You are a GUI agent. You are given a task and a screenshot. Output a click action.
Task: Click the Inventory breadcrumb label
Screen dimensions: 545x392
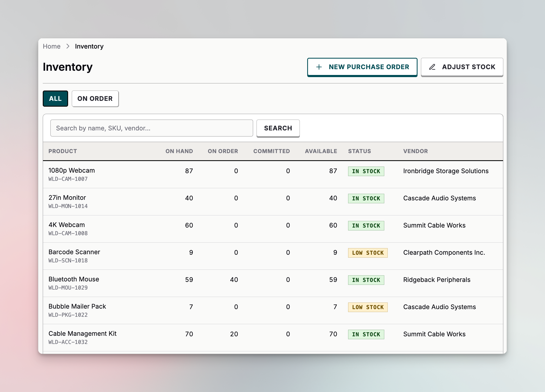pyautogui.click(x=89, y=46)
